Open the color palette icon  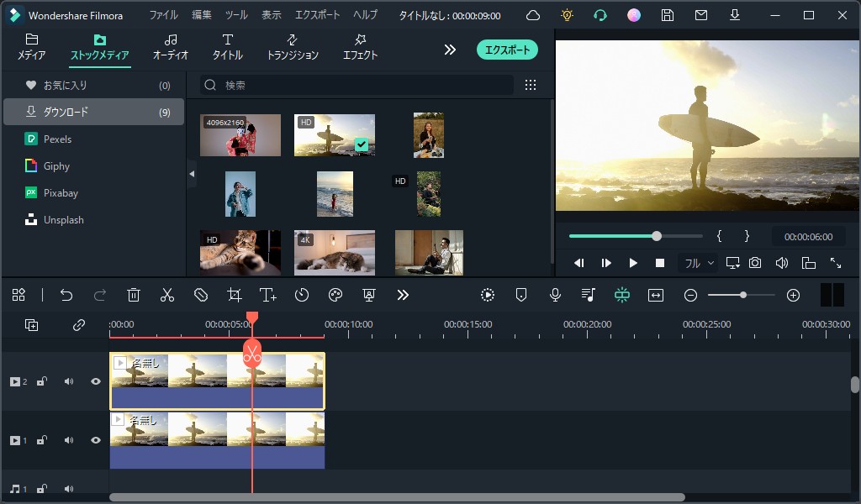pyautogui.click(x=335, y=295)
